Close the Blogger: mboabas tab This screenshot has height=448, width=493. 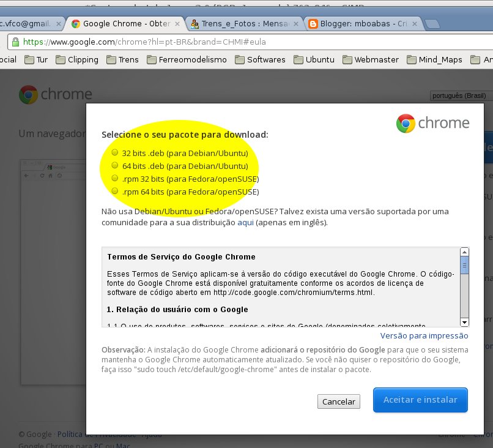[x=415, y=24]
